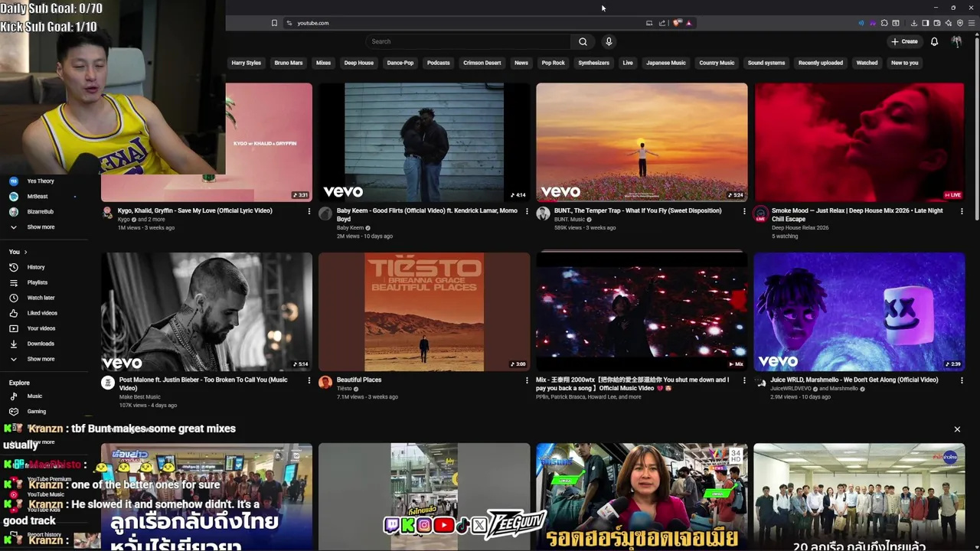Select the Synthesizers filter chip
The width and height of the screenshot is (980, 551).
click(x=594, y=63)
